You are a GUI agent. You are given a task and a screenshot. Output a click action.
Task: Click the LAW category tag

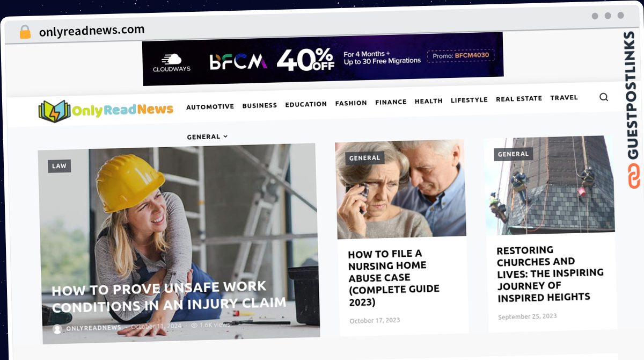click(x=60, y=166)
